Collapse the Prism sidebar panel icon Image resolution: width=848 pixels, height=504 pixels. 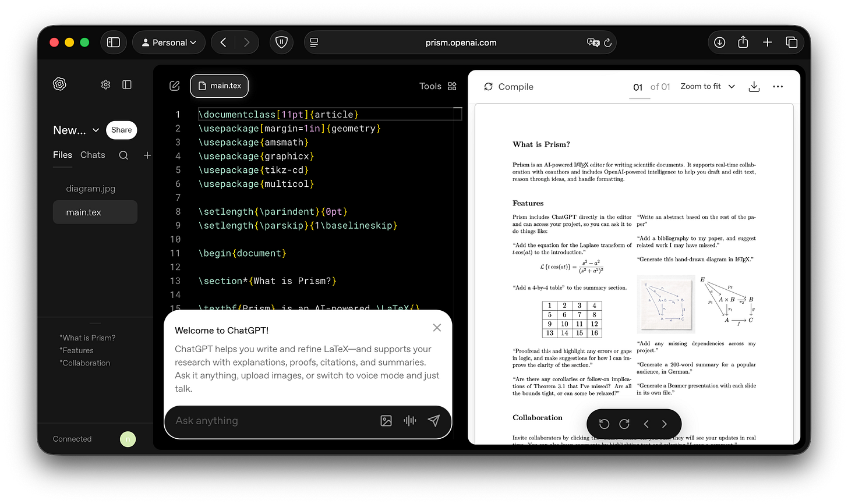coord(127,85)
